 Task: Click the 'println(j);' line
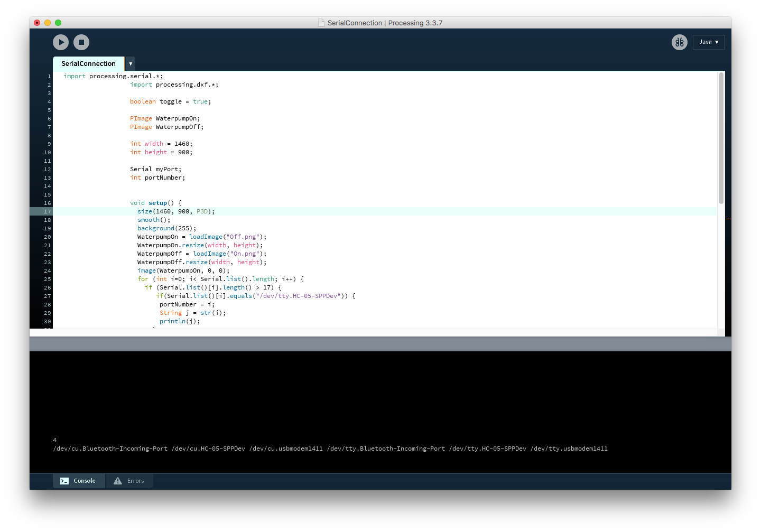[180, 321]
